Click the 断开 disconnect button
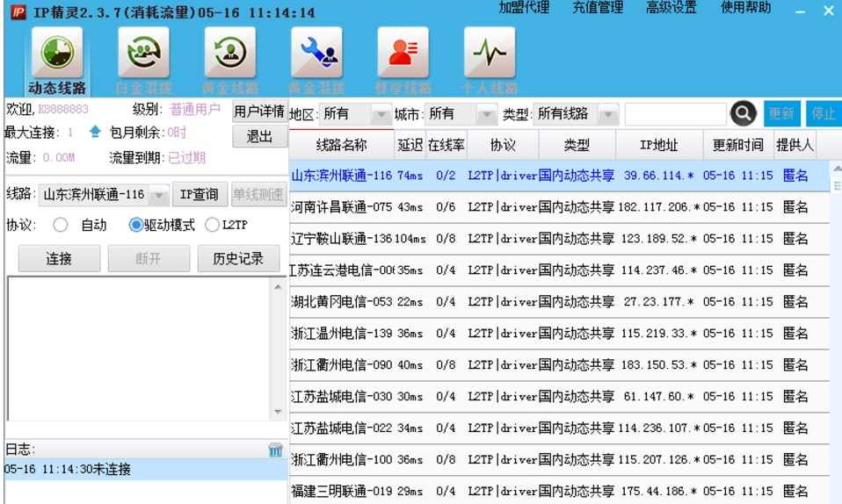The height and width of the screenshot is (504, 842). [149, 259]
